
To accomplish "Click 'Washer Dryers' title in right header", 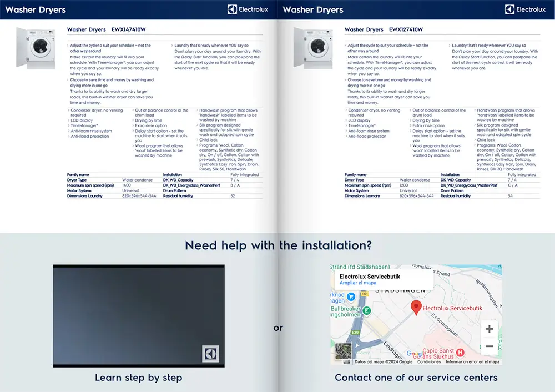I will point(313,9).
